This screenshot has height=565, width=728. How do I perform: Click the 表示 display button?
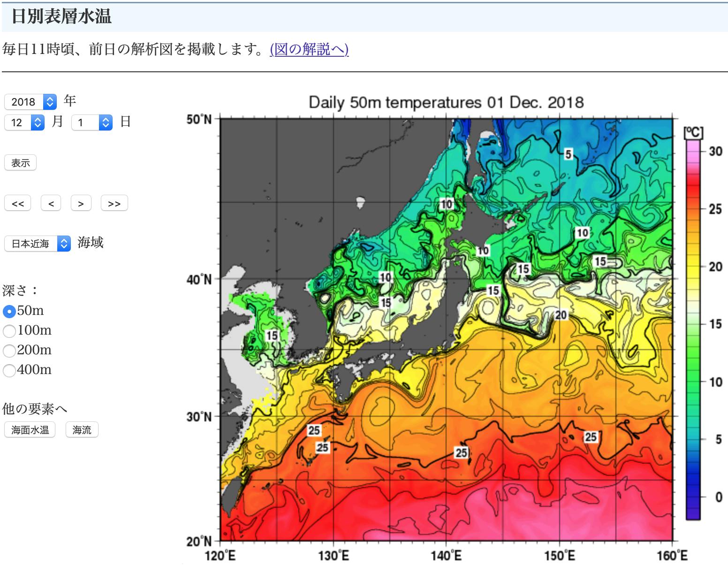tap(20, 163)
